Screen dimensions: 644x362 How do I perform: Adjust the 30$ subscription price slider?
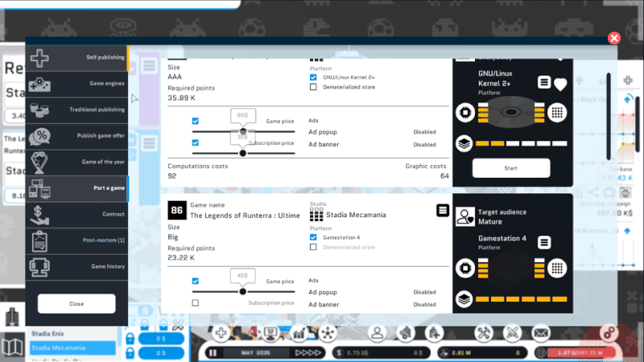coord(243,153)
